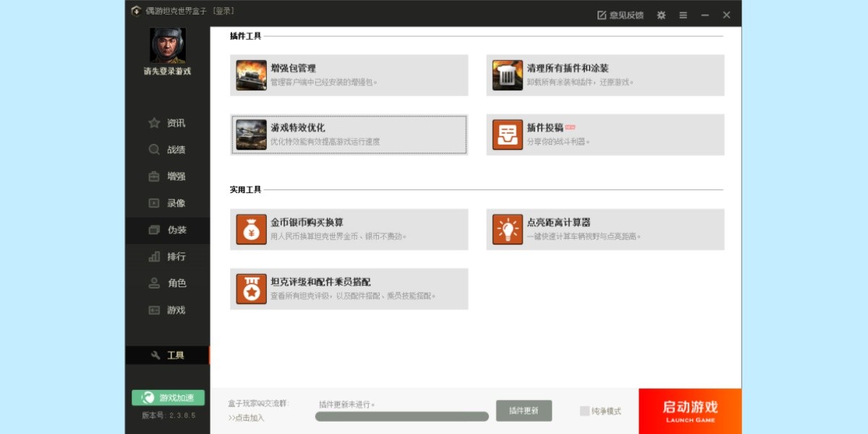868x434 pixels.
Task: Click the plugin update progress bar
Action: pyautogui.click(x=402, y=417)
